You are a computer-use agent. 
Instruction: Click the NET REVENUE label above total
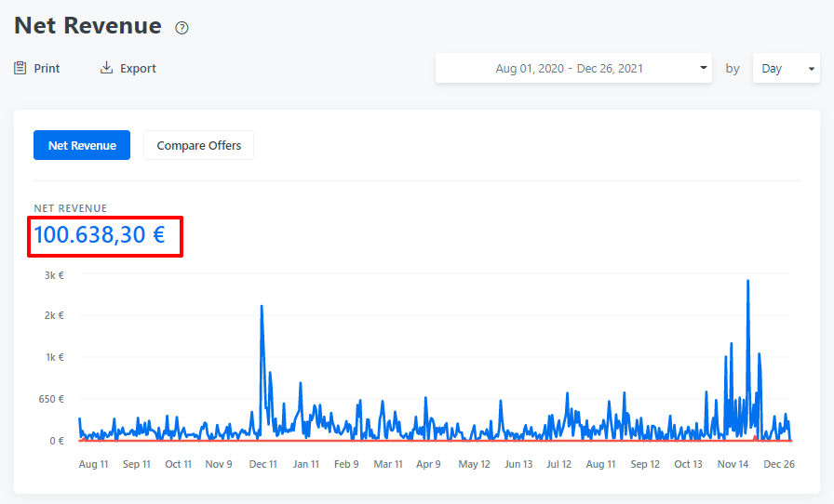(x=70, y=208)
